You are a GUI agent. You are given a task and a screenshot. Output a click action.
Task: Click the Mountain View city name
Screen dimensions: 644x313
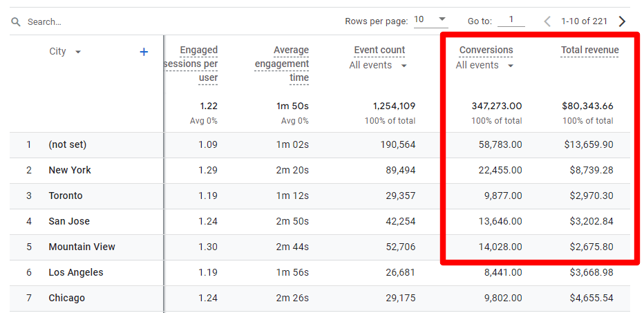[x=82, y=247]
